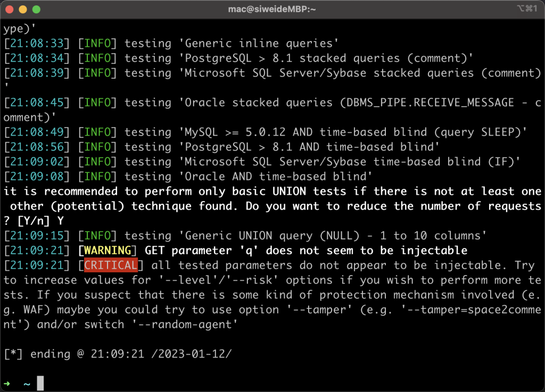This screenshot has height=392, width=545.
Task: Click the [Y/n] prompt answer line
Action: point(34,221)
